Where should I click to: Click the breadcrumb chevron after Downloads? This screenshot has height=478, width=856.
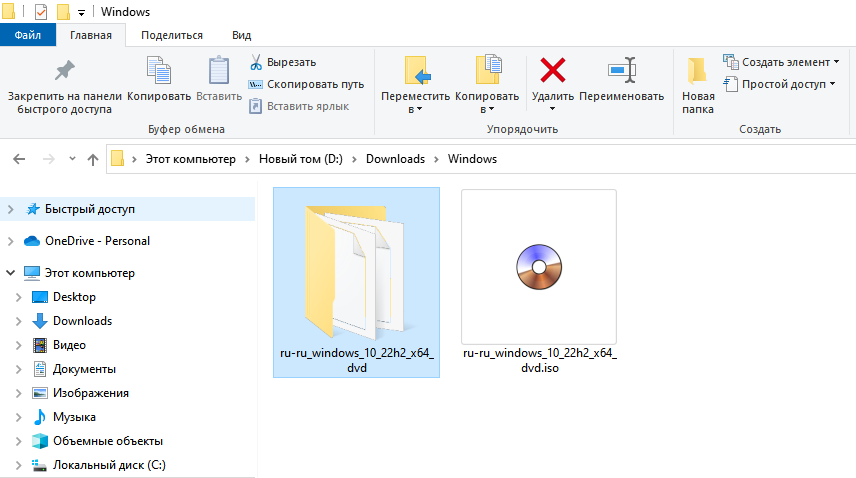pyautogui.click(x=436, y=159)
